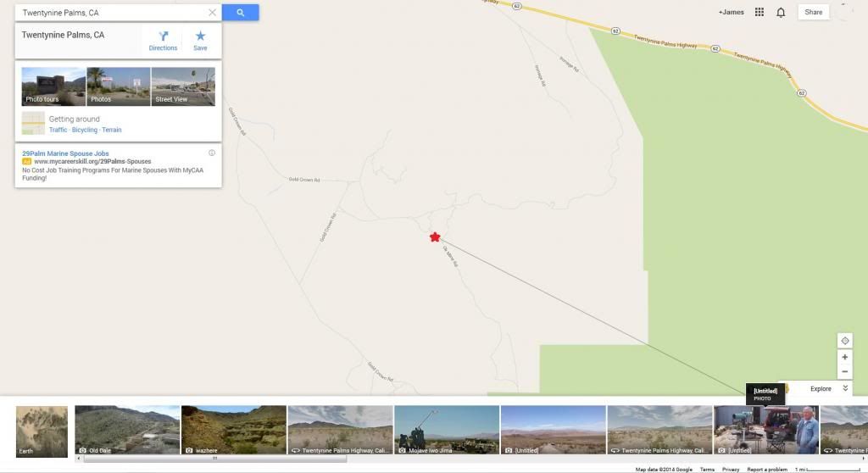Image resolution: width=868 pixels, height=473 pixels.
Task: Zoom out with the minus button
Action: tap(845, 371)
